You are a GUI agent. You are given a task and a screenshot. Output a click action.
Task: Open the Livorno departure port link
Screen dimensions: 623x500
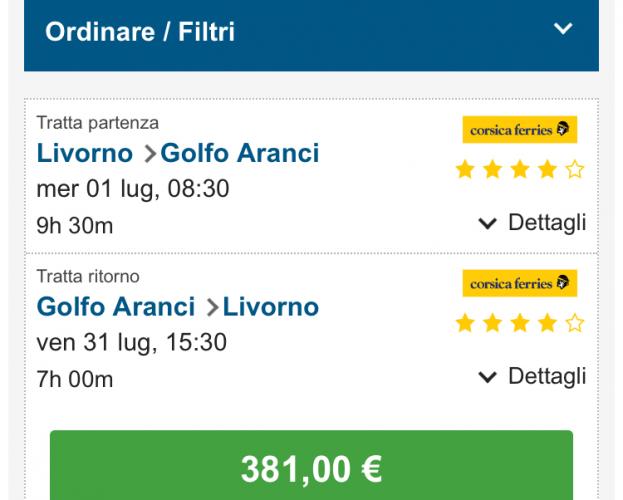84,153
